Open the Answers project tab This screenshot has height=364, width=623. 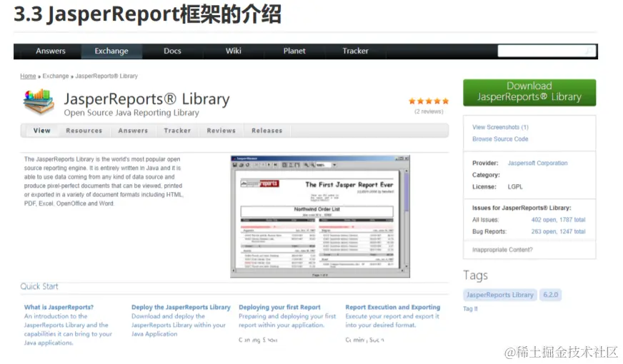click(x=133, y=130)
